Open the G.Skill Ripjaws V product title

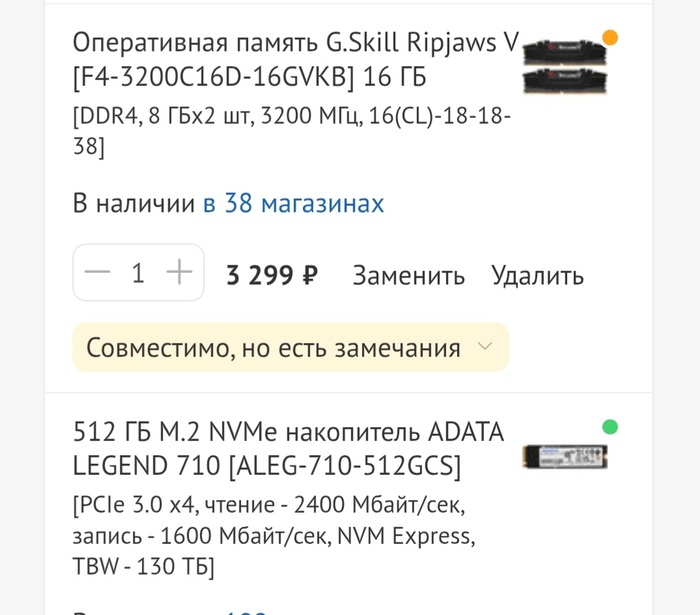(296, 43)
